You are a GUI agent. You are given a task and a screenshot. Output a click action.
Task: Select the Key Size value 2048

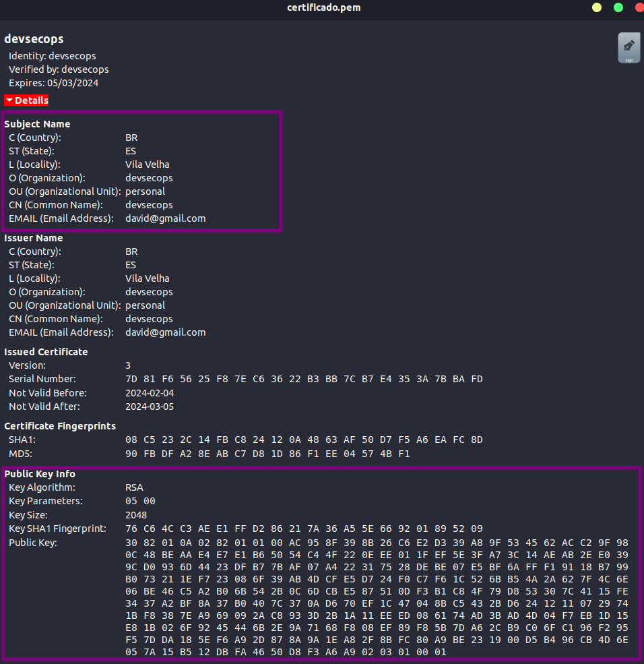click(x=136, y=515)
